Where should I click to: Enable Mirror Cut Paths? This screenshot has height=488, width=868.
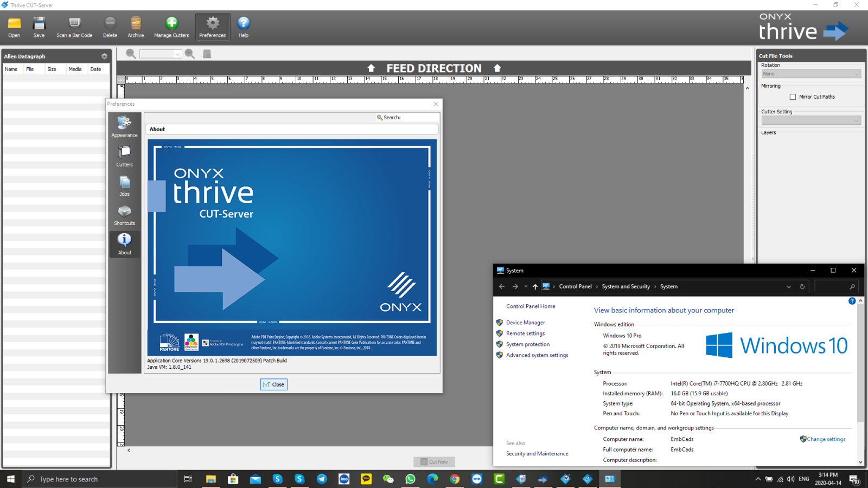point(793,97)
